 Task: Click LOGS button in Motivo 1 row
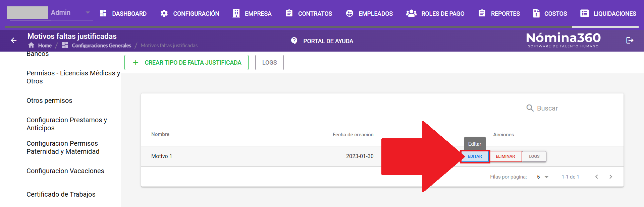point(534,156)
